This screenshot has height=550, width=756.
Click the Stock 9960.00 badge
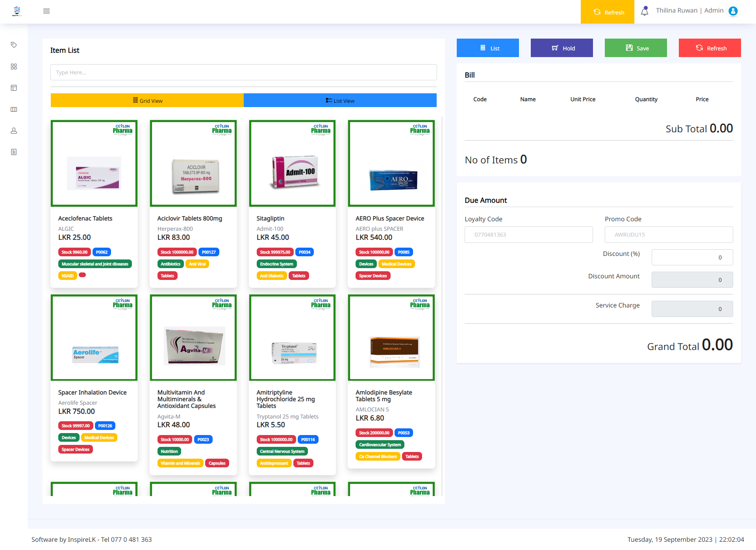coord(74,252)
